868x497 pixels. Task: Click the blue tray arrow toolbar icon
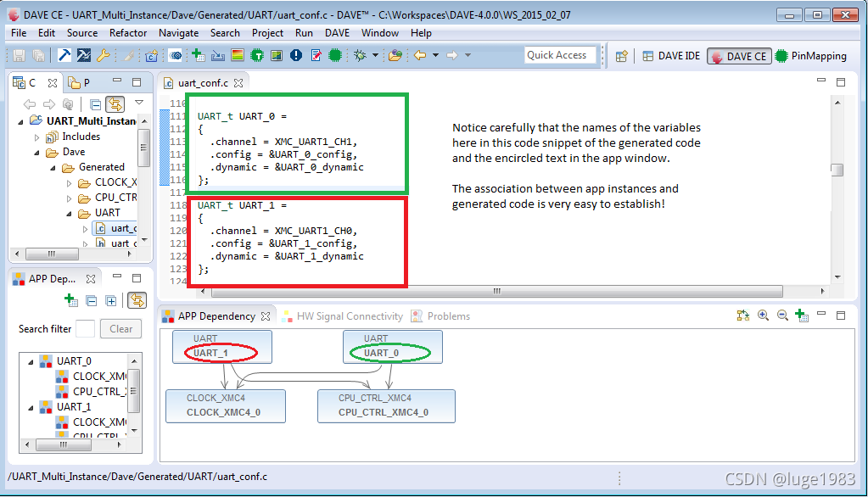(218, 55)
